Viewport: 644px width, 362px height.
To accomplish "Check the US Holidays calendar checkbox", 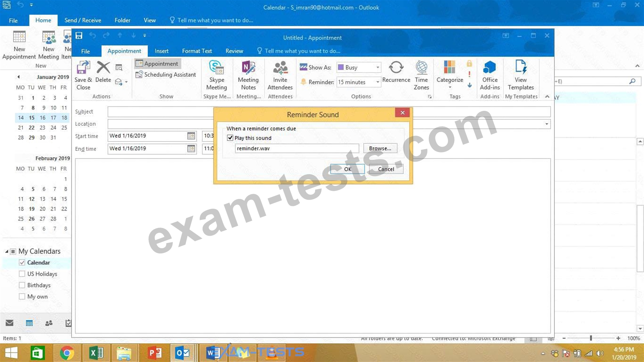I will point(22,274).
